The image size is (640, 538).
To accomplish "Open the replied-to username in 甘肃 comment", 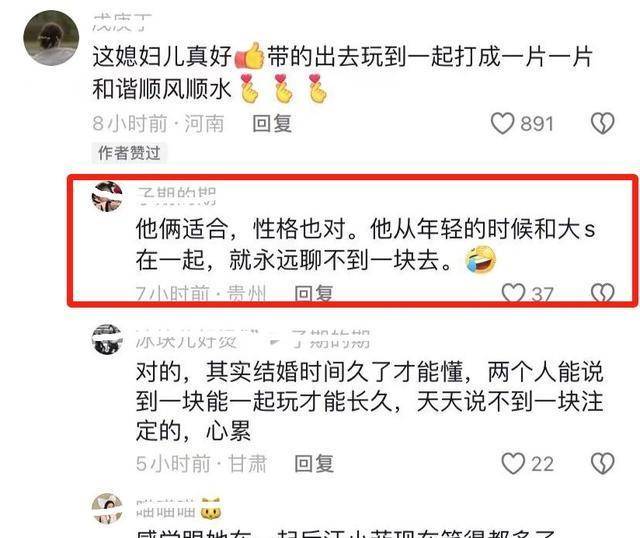I will pos(331,339).
